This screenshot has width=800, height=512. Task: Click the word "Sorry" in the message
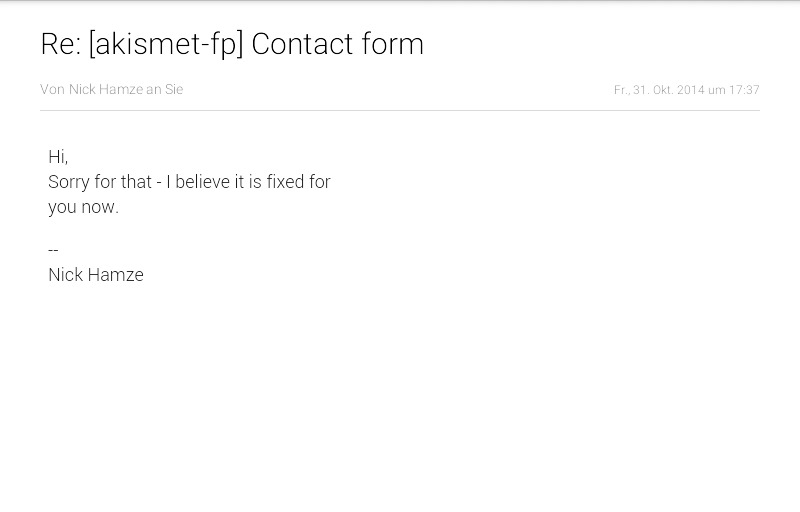click(x=69, y=182)
